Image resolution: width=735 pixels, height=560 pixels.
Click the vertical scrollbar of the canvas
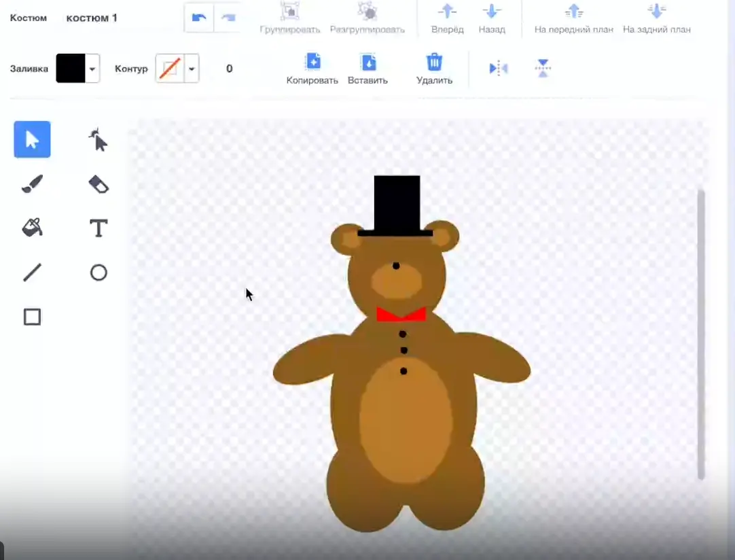[x=701, y=334]
